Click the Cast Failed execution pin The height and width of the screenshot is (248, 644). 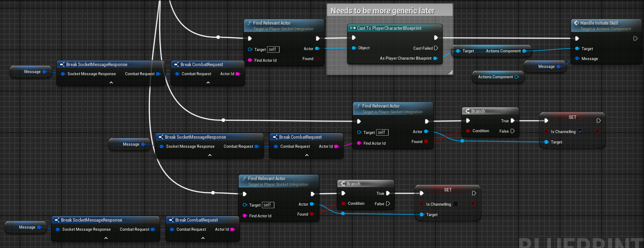(x=436, y=48)
